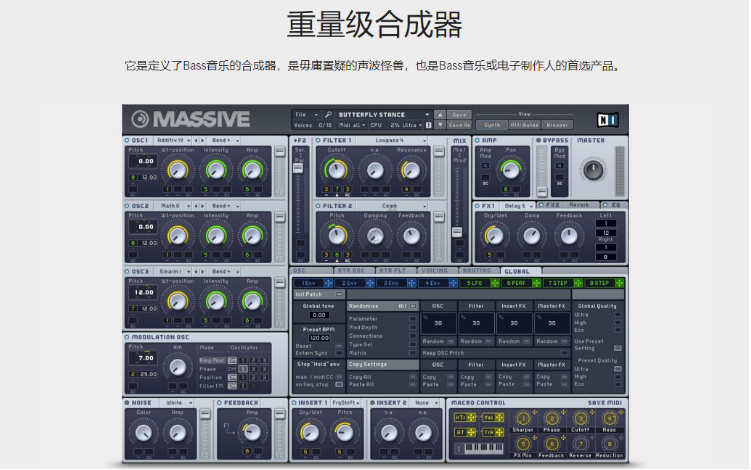Toggle Filter 1 power switch
The width and height of the screenshot is (751, 470).
(318, 140)
